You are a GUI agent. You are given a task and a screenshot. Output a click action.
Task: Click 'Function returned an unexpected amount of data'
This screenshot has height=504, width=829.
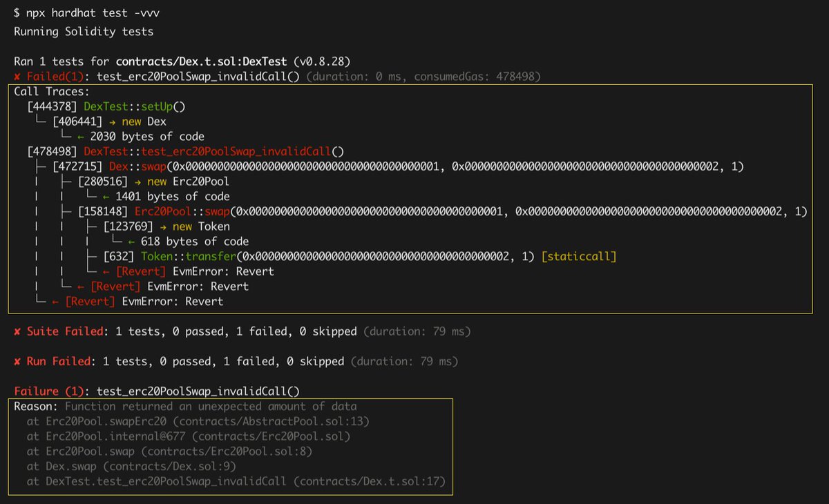(x=211, y=407)
